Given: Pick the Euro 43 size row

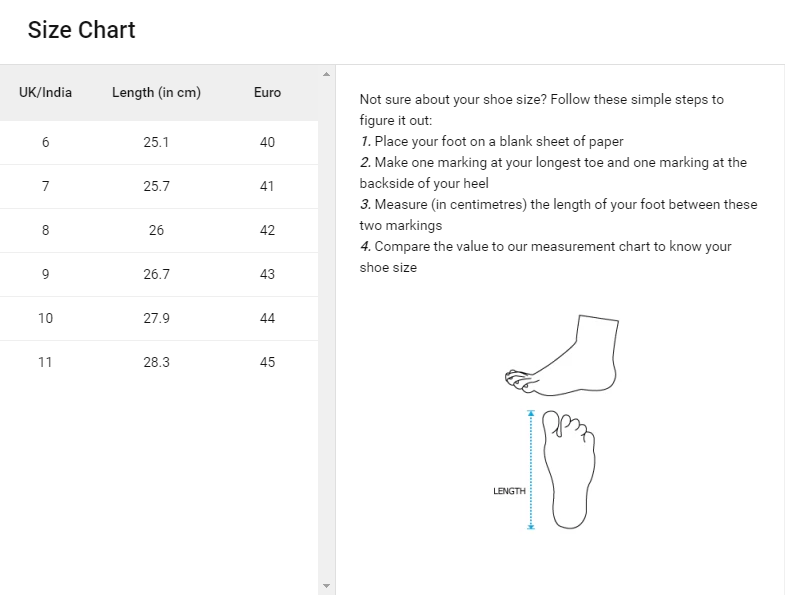Looking at the screenshot, I should pos(159,274).
